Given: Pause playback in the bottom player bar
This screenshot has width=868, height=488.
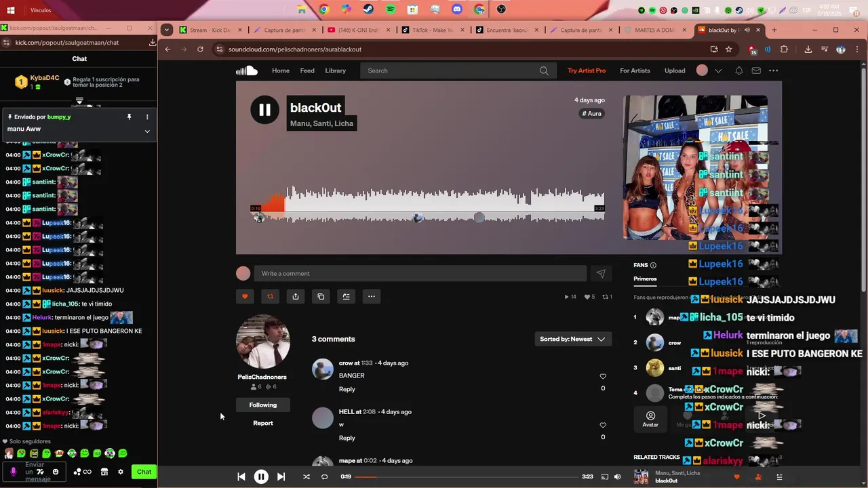Looking at the screenshot, I should [261, 476].
